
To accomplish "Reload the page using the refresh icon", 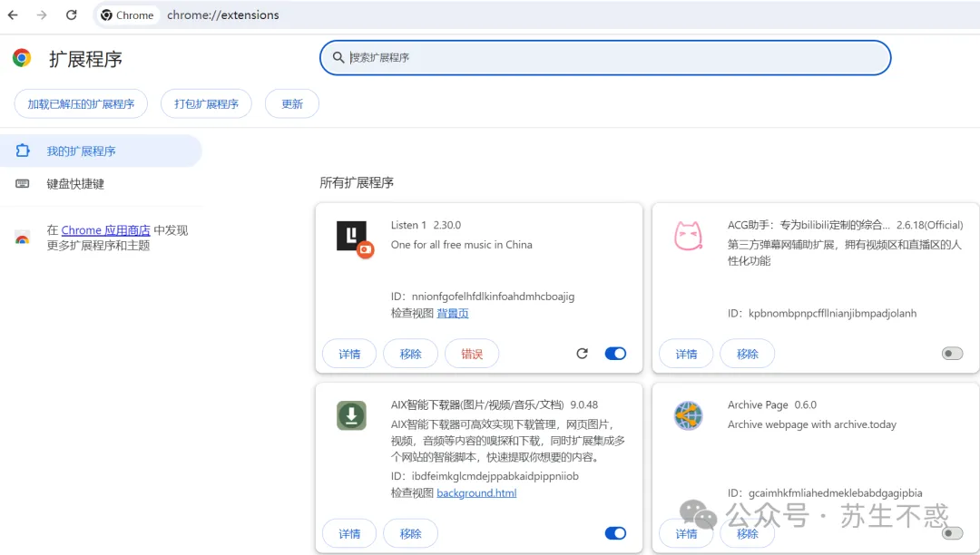I will (72, 15).
